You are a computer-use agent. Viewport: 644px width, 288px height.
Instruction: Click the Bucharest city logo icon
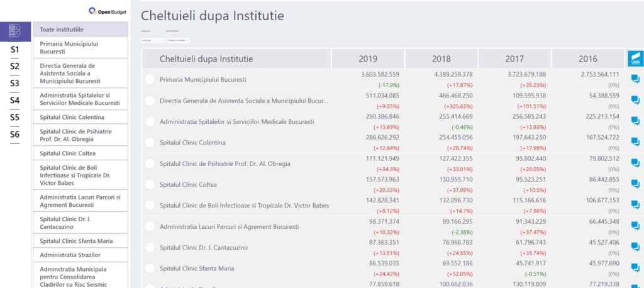point(15,30)
